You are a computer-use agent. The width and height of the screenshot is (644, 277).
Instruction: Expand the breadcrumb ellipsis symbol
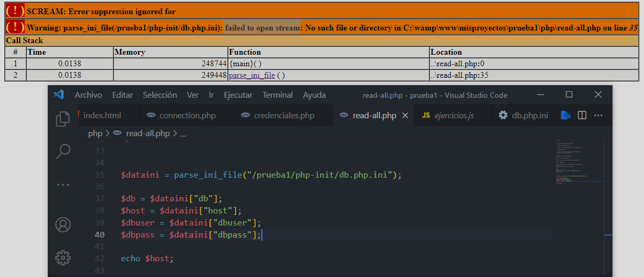pos(183,134)
